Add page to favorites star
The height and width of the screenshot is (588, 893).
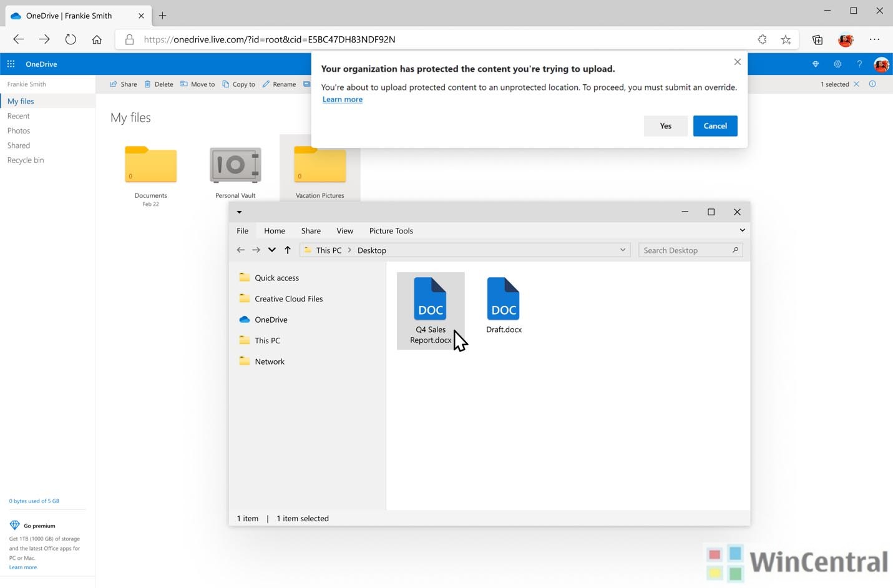pyautogui.click(x=786, y=39)
